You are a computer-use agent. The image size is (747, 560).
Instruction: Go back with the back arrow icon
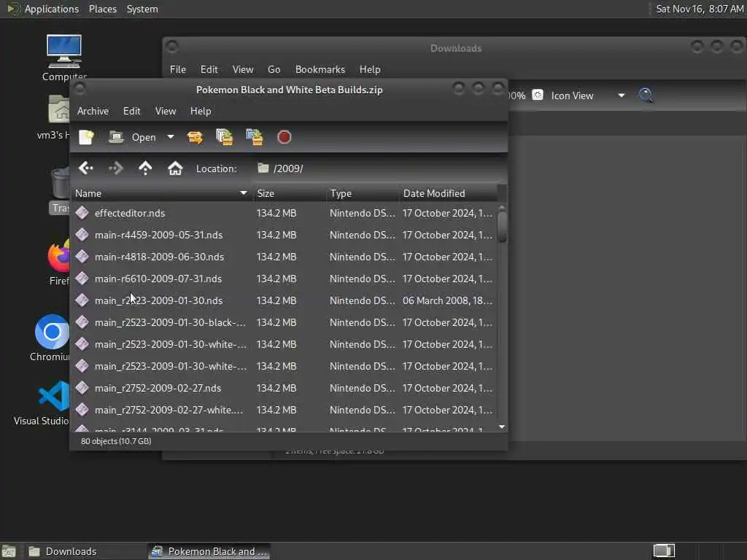coord(86,168)
